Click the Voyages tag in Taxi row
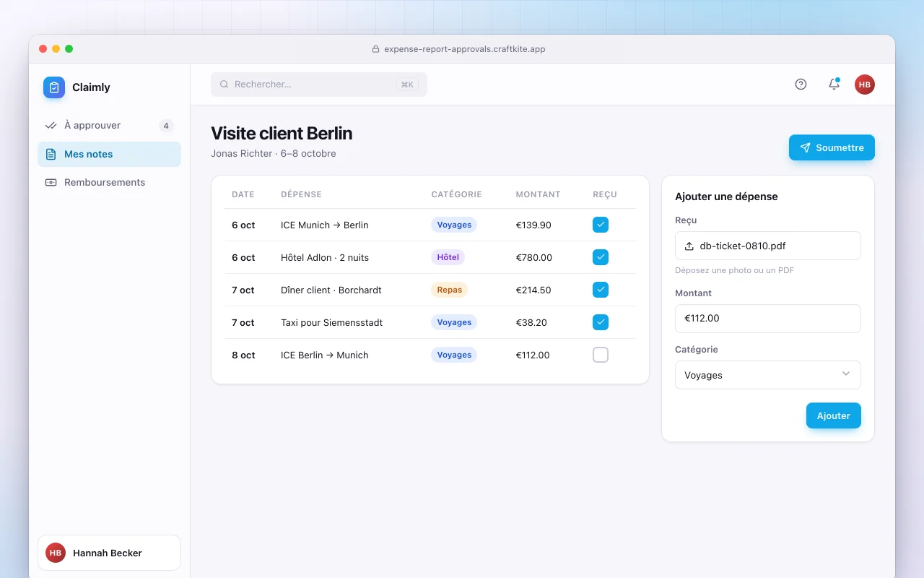924x578 pixels. coord(454,322)
